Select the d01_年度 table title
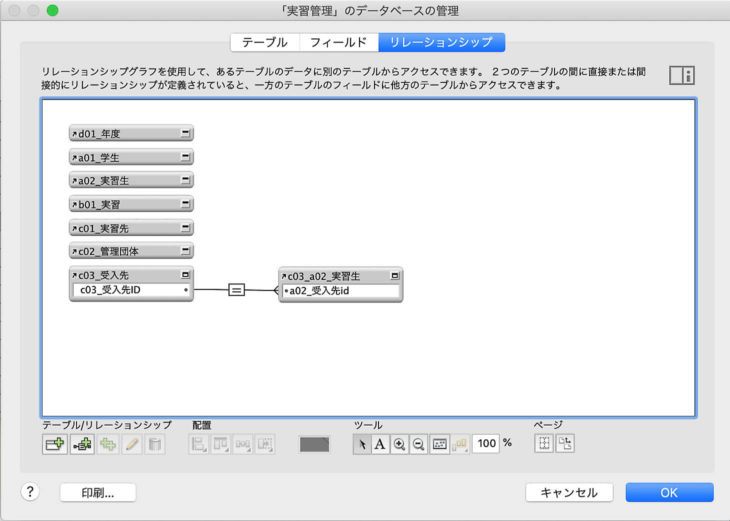The height and width of the screenshot is (521, 730). (x=99, y=134)
